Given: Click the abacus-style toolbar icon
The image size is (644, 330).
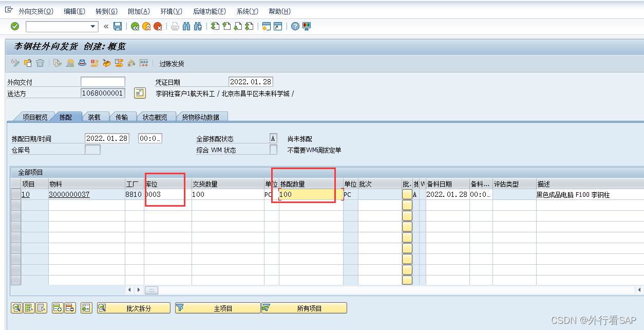Looking at the screenshot, I should [x=144, y=63].
